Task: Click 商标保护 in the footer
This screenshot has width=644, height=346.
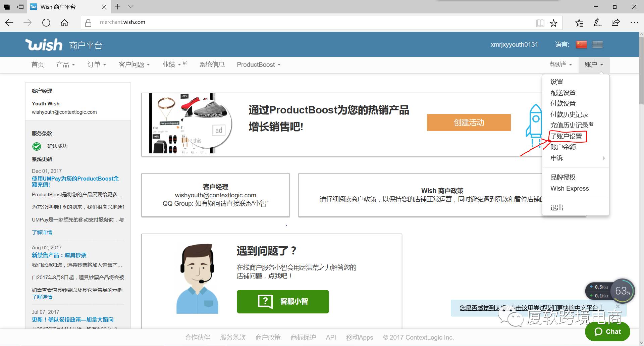Action: coord(303,337)
